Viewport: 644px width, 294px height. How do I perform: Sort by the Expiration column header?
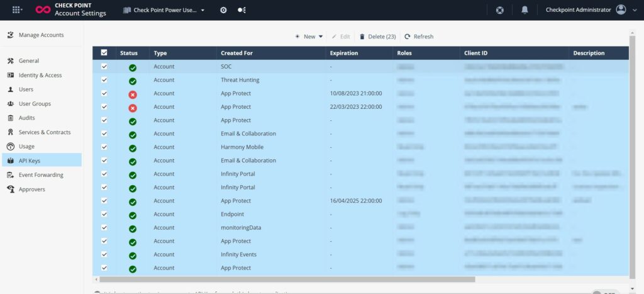tap(344, 53)
